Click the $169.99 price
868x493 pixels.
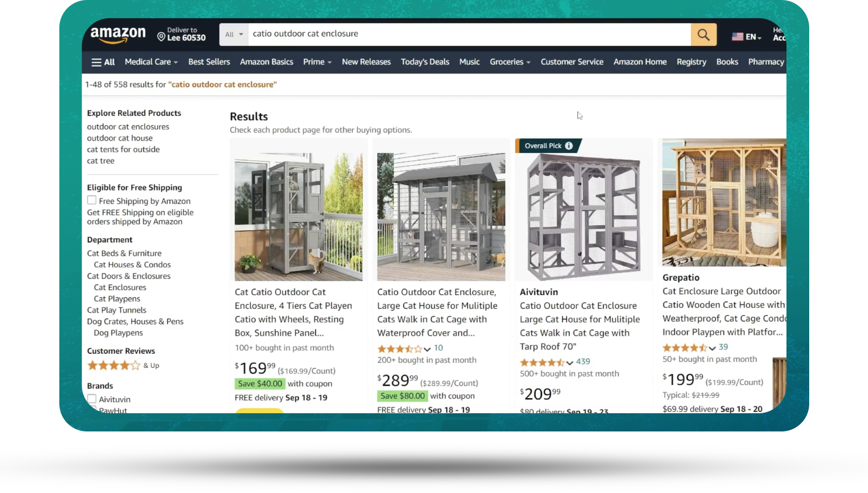coord(255,368)
